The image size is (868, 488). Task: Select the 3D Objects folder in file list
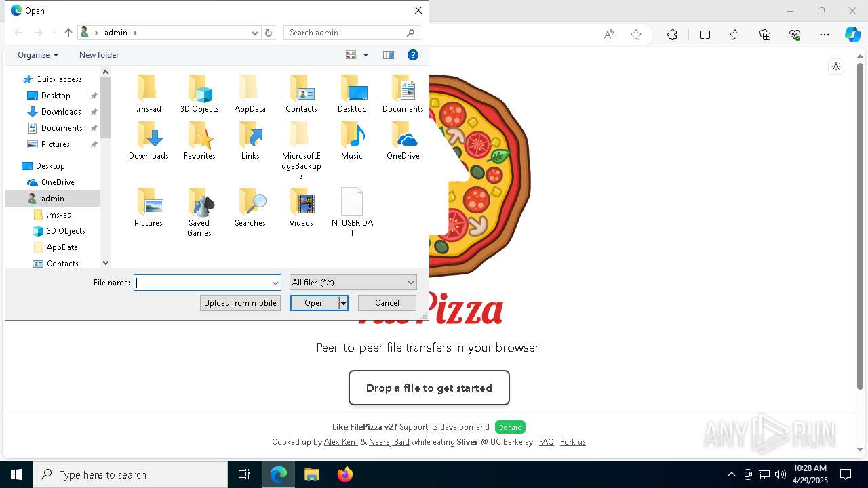coord(199,94)
